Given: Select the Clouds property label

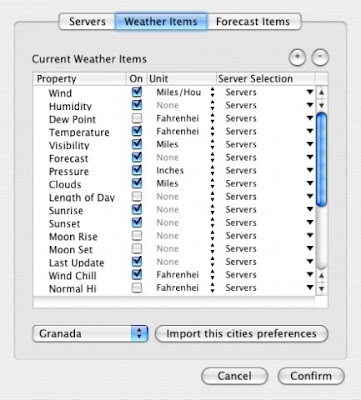Looking at the screenshot, I should (x=65, y=184).
